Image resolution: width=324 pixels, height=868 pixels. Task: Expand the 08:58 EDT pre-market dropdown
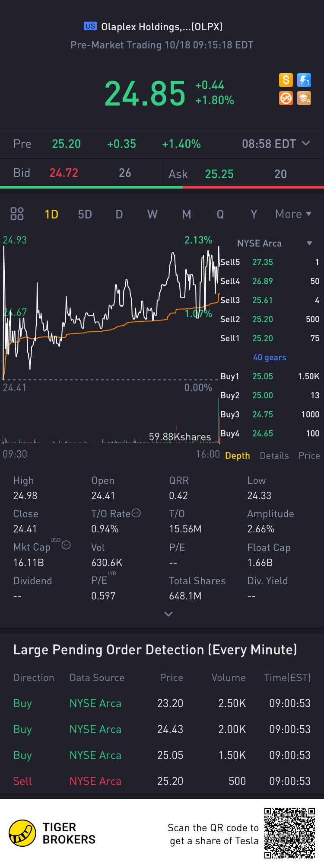pos(276,144)
